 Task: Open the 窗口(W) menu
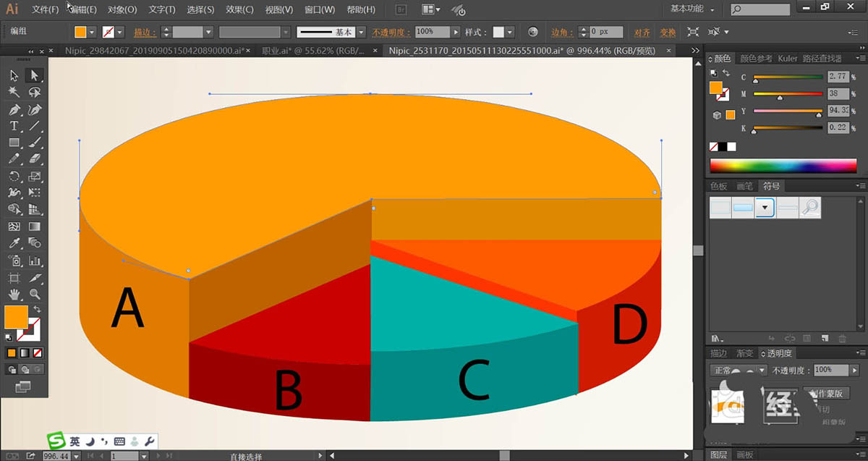[x=320, y=9]
